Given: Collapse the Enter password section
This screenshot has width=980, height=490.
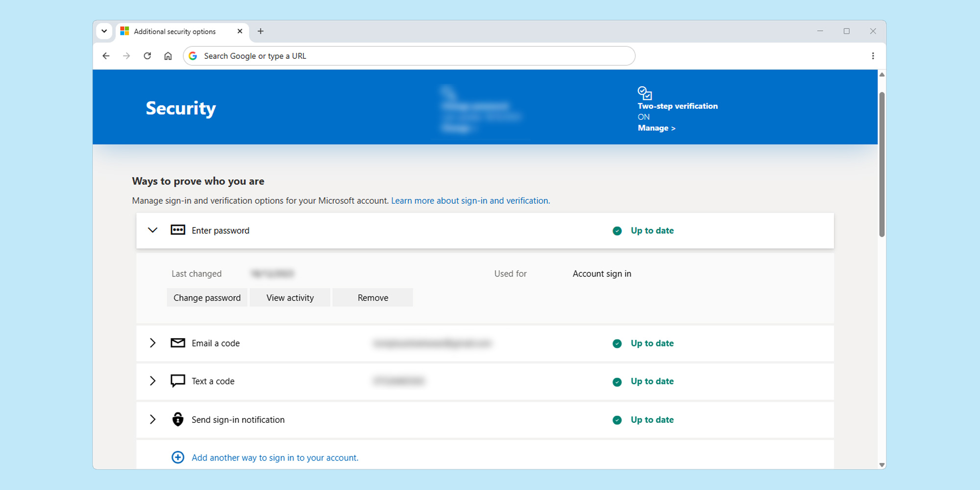Looking at the screenshot, I should 152,230.
